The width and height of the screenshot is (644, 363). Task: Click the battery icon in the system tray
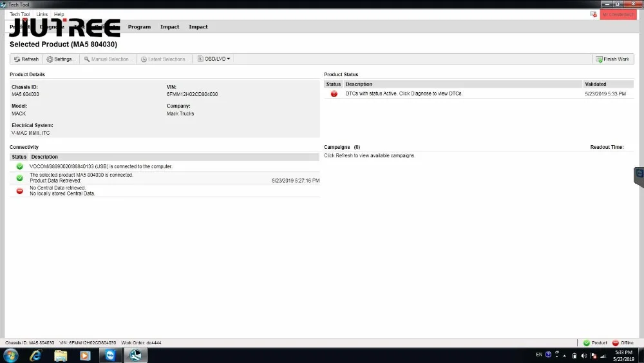click(574, 356)
